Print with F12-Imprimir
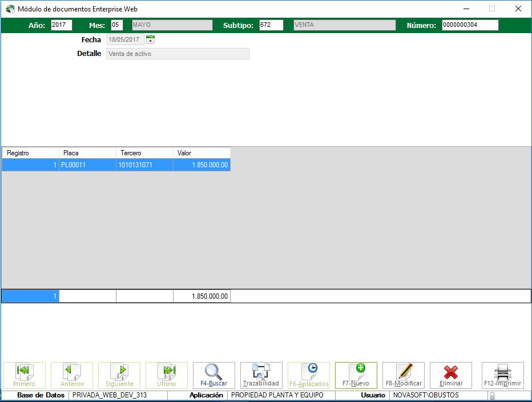Image resolution: width=532 pixels, height=402 pixels. click(x=503, y=375)
